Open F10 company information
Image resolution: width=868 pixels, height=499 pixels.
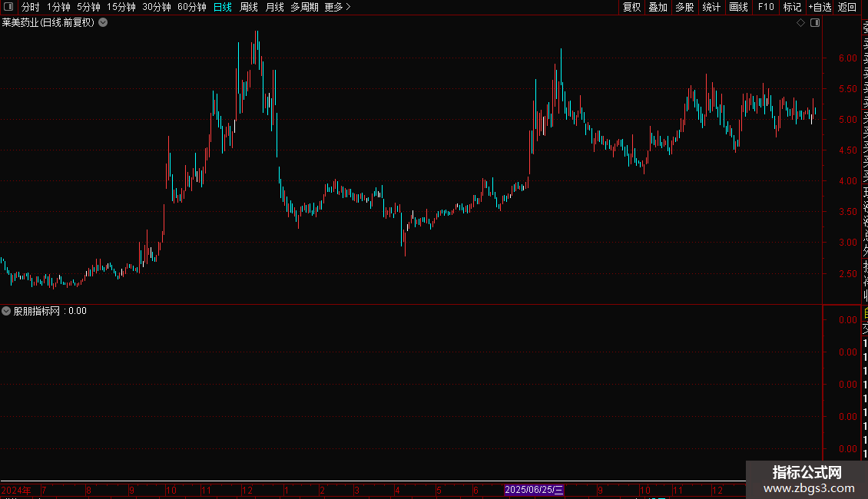(x=766, y=7)
